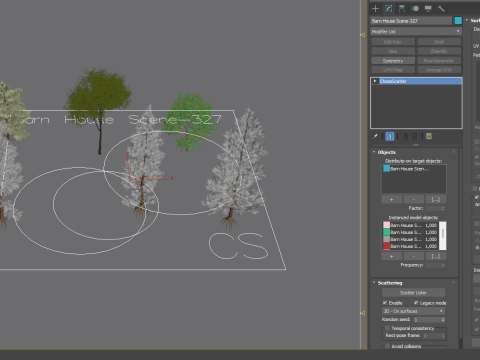
Task: Click [...] button under target objects list
Action: pyautogui.click(x=436, y=200)
